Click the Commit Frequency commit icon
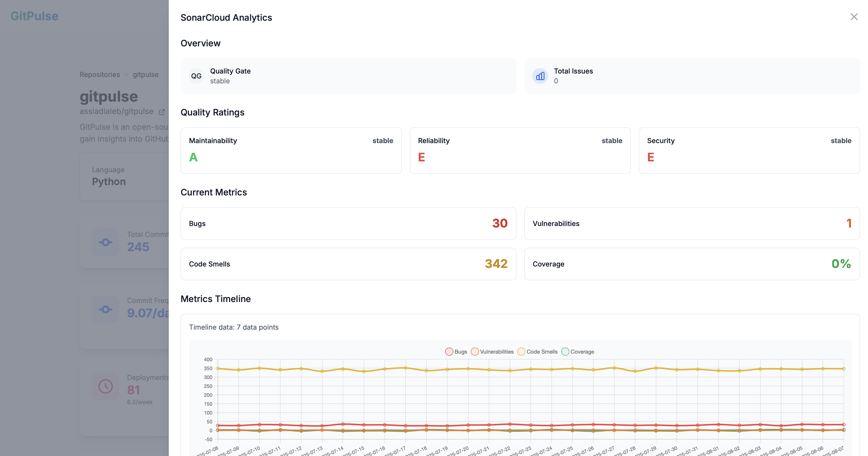The height and width of the screenshot is (456, 868). point(105,309)
